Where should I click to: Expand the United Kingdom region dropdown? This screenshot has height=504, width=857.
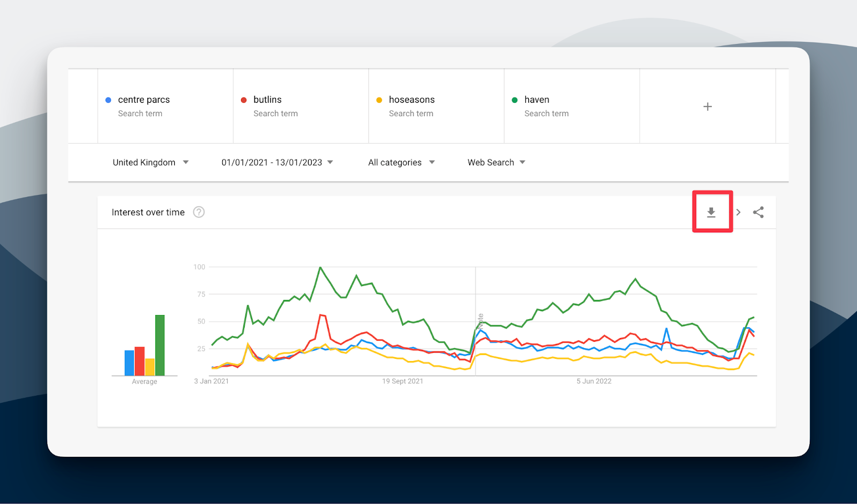pos(151,162)
